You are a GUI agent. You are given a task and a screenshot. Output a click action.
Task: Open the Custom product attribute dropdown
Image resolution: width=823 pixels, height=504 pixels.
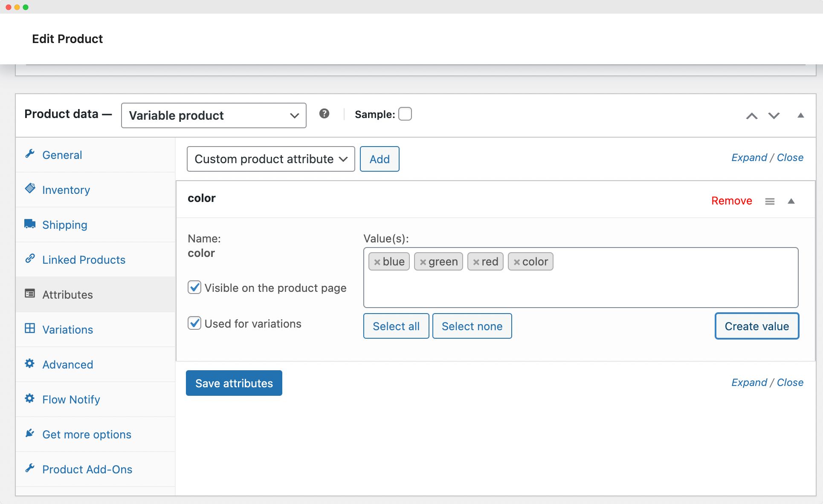pos(271,159)
